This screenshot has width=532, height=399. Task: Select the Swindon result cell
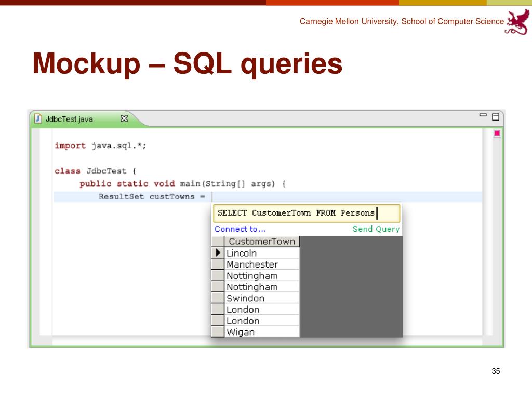[x=262, y=298]
